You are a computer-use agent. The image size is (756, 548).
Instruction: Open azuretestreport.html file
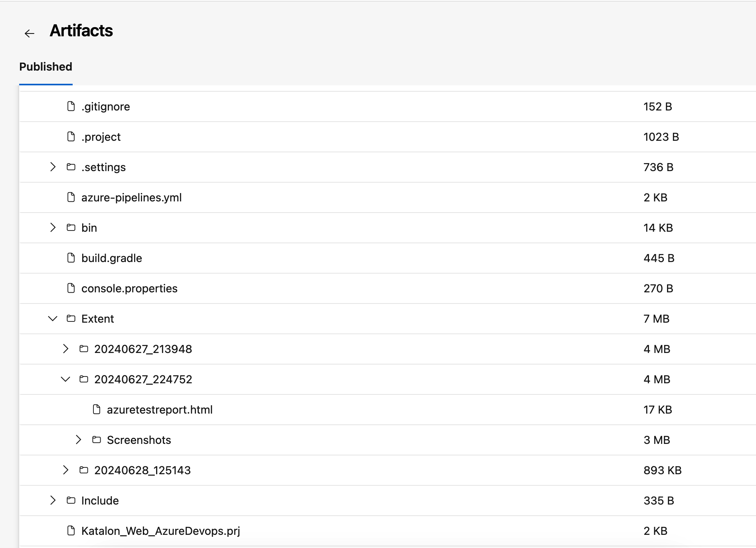click(160, 410)
